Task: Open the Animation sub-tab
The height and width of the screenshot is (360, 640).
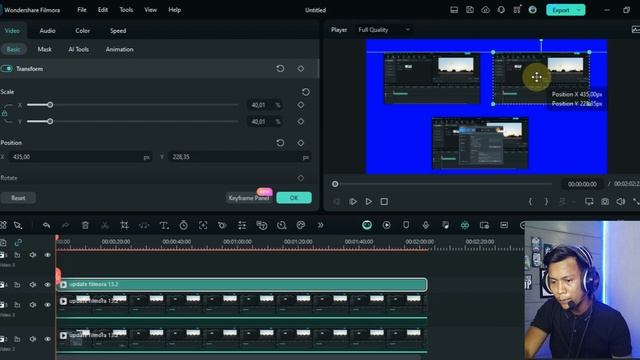Action: [120, 49]
